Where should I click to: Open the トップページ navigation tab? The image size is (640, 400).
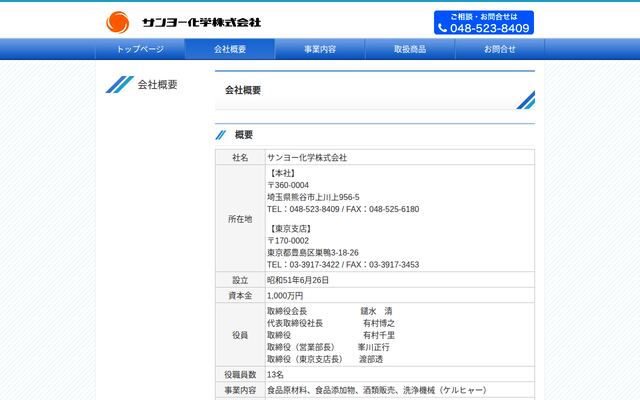140,49
